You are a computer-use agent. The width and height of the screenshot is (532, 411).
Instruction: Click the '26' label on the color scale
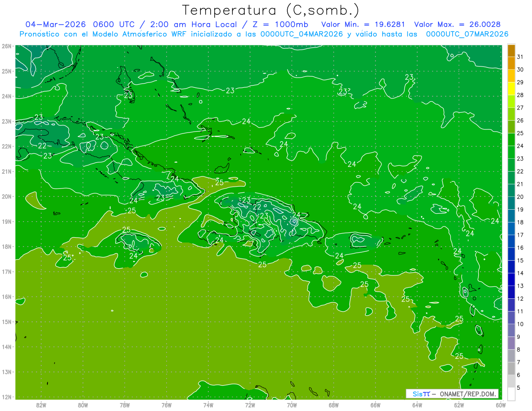pos(520,121)
